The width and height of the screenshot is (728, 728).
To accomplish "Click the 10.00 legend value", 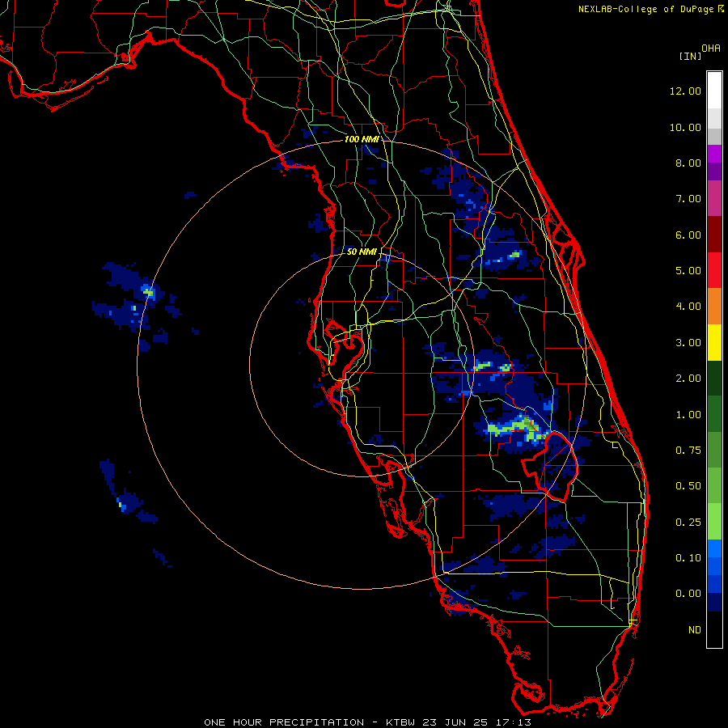I will (x=685, y=127).
